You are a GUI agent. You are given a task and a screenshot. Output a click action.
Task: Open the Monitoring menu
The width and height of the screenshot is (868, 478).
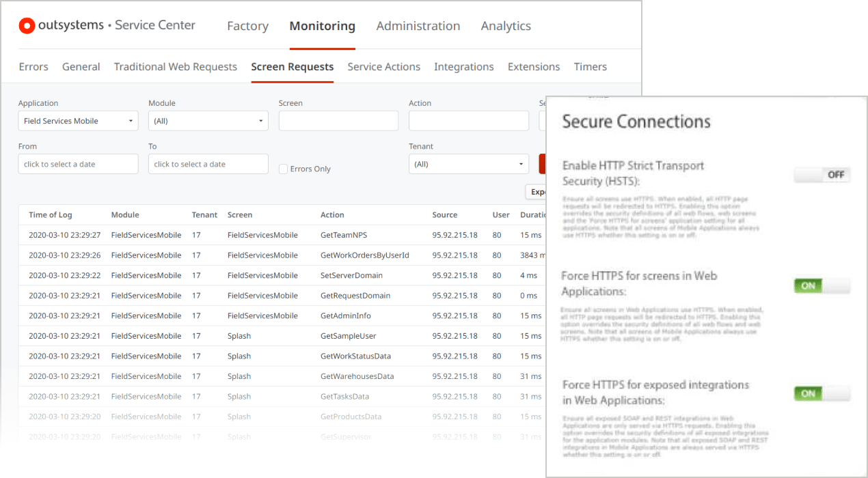[x=323, y=26]
